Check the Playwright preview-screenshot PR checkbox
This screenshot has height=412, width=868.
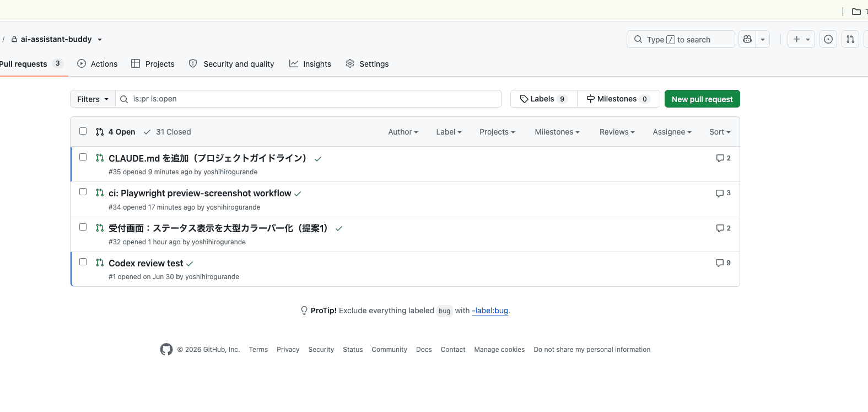pos(83,192)
